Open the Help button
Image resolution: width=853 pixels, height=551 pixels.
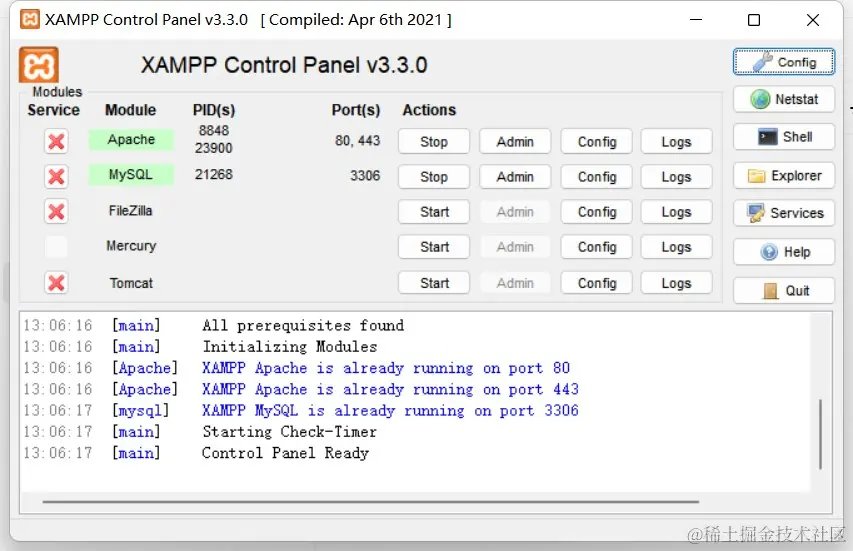[x=784, y=252]
